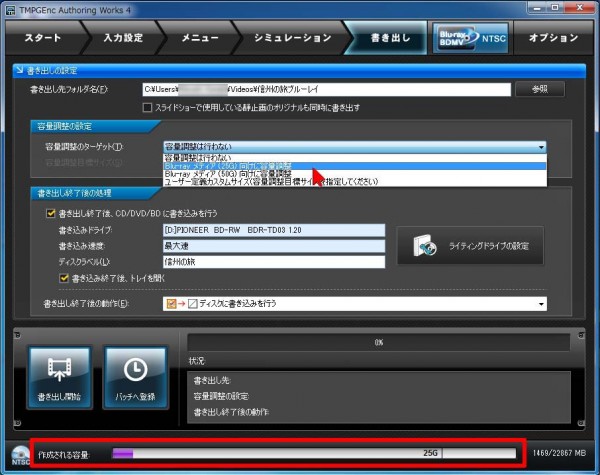Click the arrow icon beside 書き出しの設定 header
The image size is (600, 475).
(x=19, y=70)
